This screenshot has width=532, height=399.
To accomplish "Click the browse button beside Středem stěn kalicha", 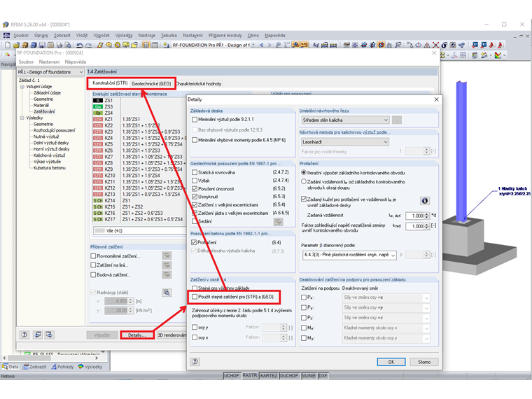I will 397,120.
